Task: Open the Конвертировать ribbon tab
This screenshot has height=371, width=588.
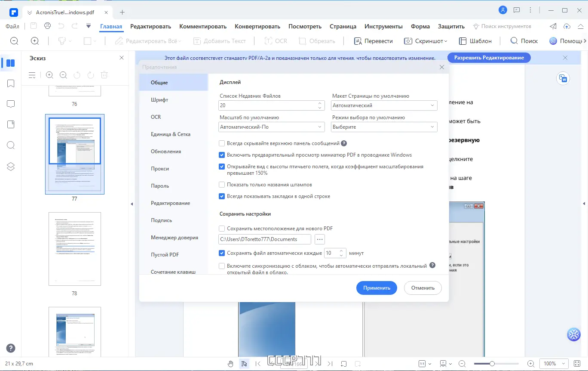Action: [257, 26]
